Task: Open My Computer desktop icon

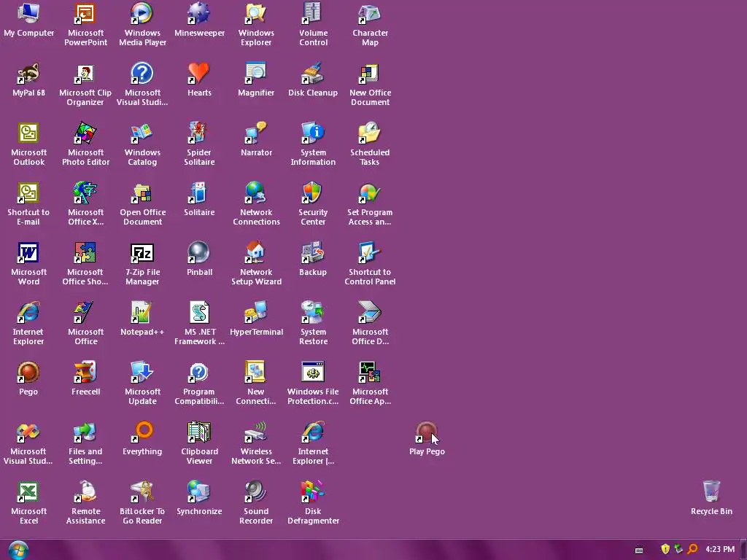Action: click(x=28, y=13)
